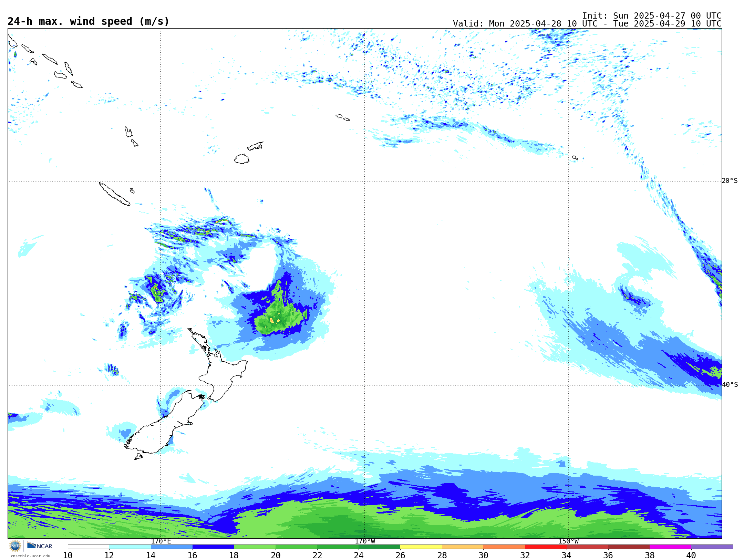Click the pale cyan 12-14 colorbar segment
Viewport: 744px width, 560px height.
pyautogui.click(x=130, y=547)
